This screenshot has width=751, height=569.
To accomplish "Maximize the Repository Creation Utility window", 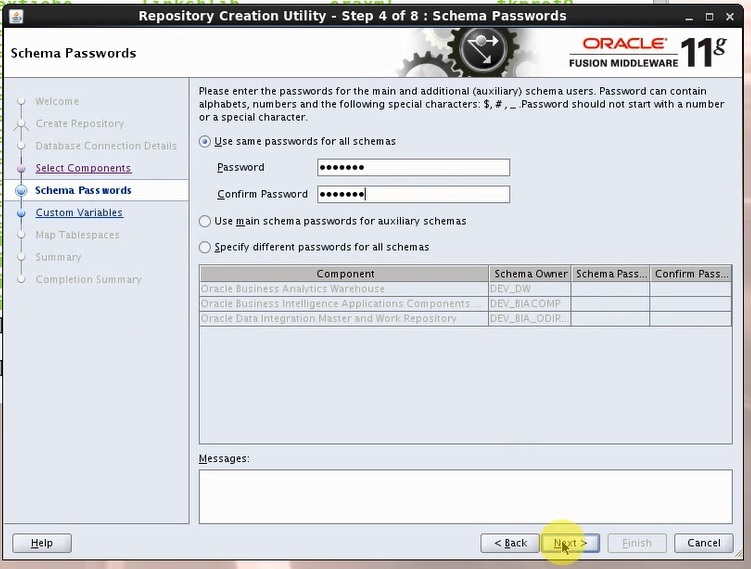I will pyautogui.click(x=709, y=17).
